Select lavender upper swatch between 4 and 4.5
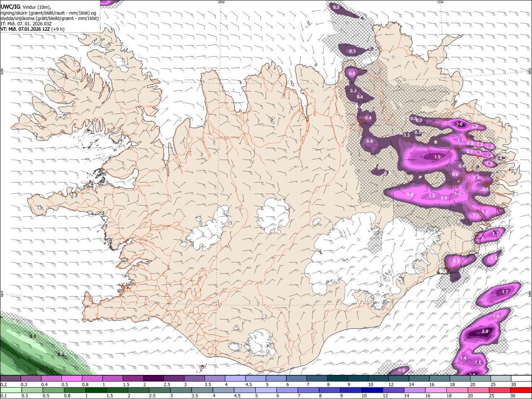Image resolution: width=532 pixels, height=399 pixels. tap(235, 379)
